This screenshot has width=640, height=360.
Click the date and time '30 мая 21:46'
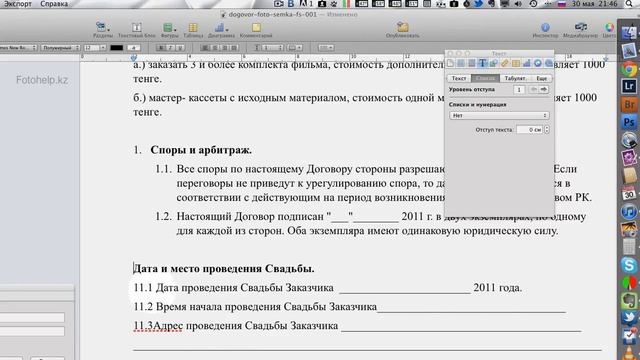(594, 4)
